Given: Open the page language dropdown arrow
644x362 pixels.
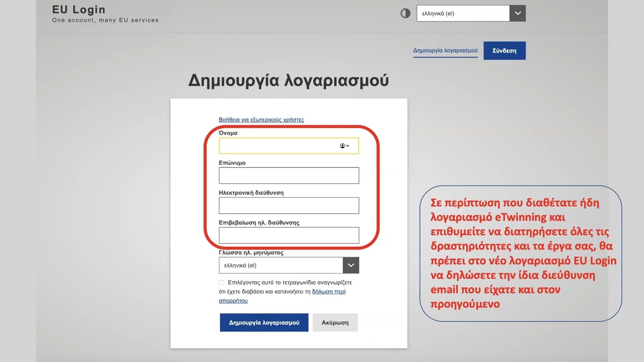Looking at the screenshot, I should [517, 14].
